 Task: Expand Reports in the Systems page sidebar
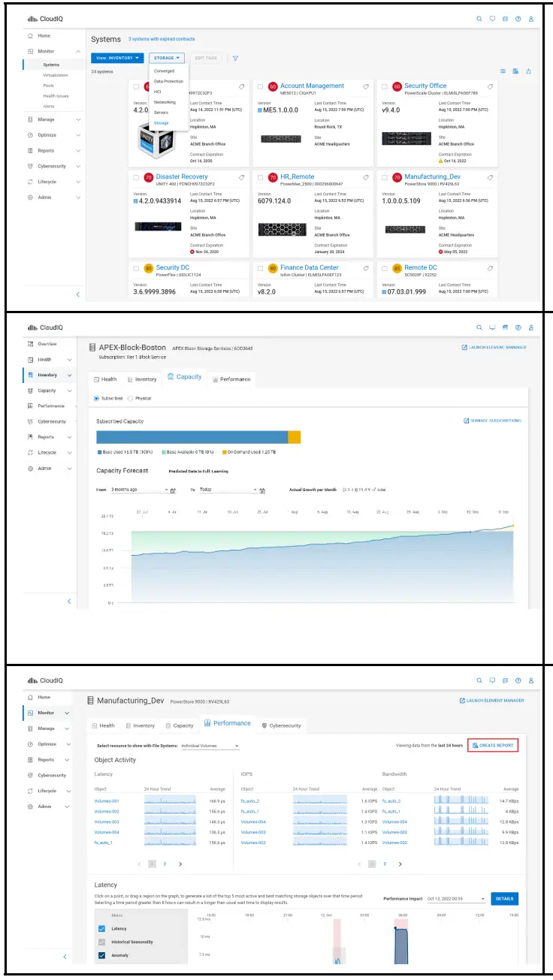click(79, 151)
